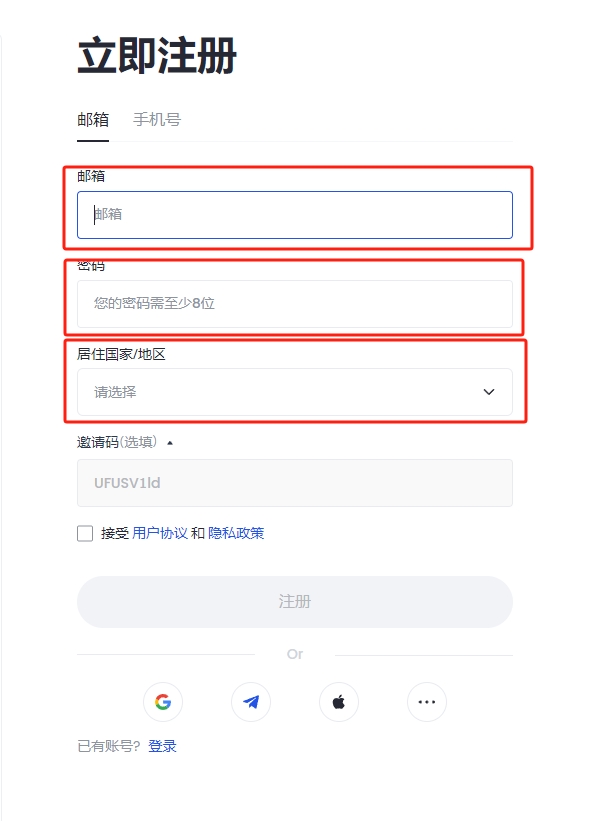The width and height of the screenshot is (590, 821).
Task: Open the 居住国家/地区 请选择 dropdown
Action: click(x=295, y=392)
